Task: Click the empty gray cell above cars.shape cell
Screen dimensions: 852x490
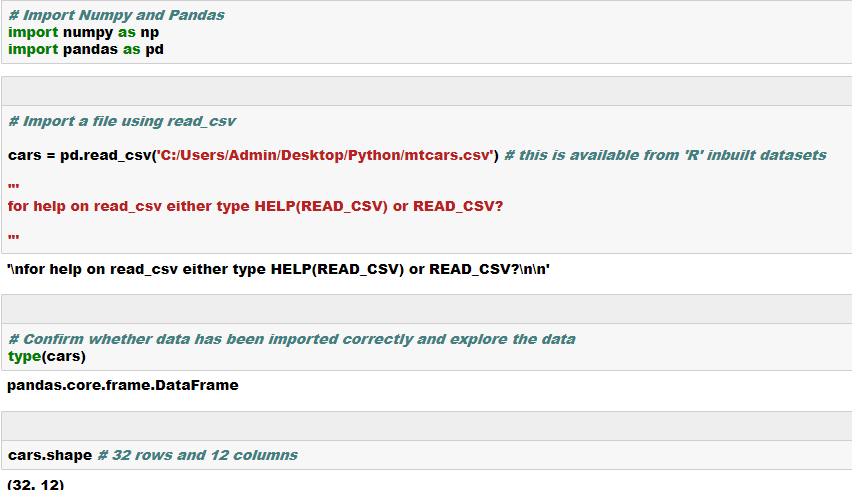Action: pyautogui.click(x=427, y=426)
